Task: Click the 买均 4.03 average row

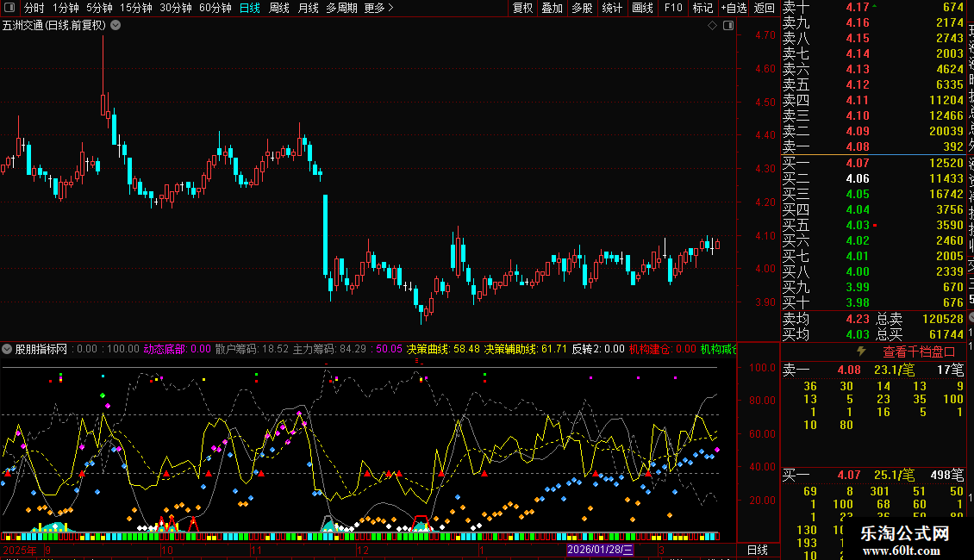Action: 826,334
